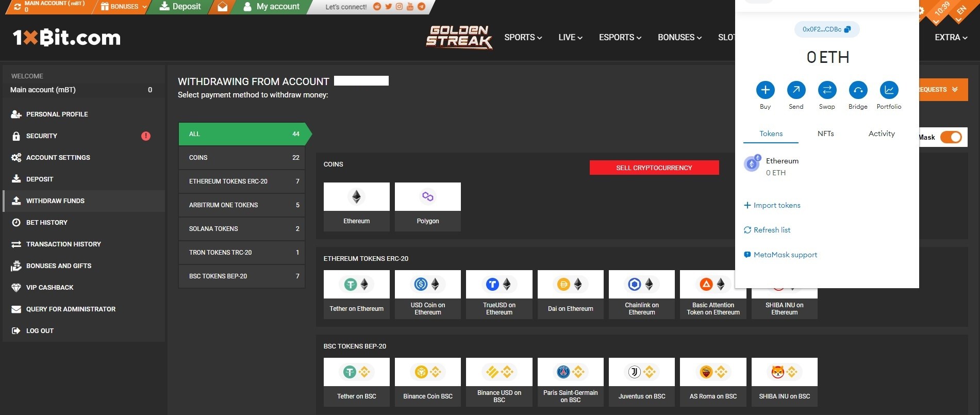The height and width of the screenshot is (415, 980).
Task: Open the envelope messages icon
Action: coord(222,7)
